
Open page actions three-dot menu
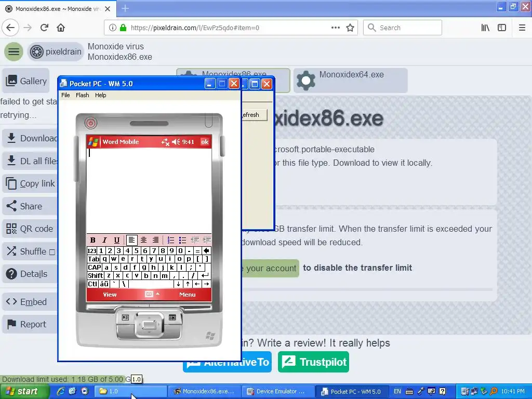point(335,28)
